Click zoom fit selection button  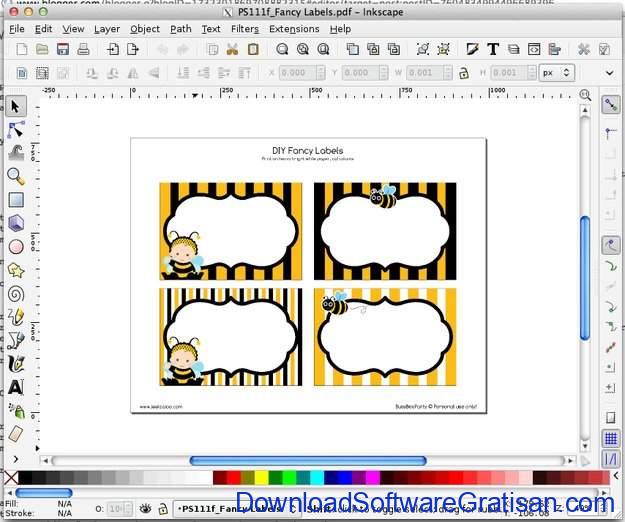point(282,49)
